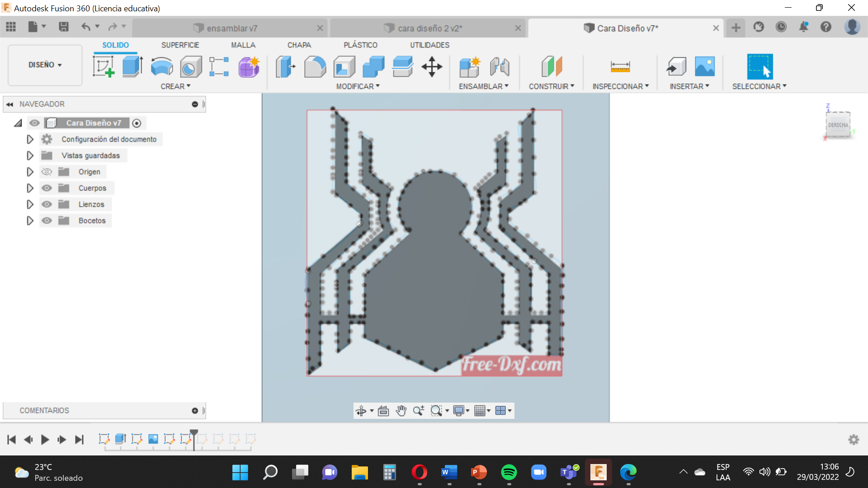Image resolution: width=868 pixels, height=488 pixels.
Task: Click the timeline position marker
Action: click(x=194, y=439)
